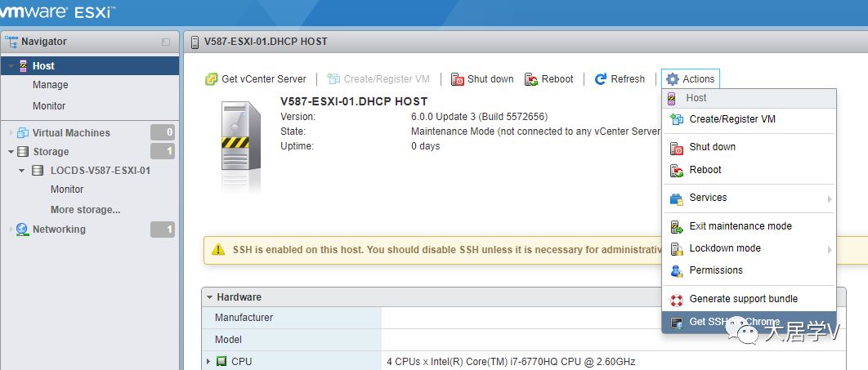Select Monitor under LOCDS-V587-ESXI-01
This screenshot has height=370, width=868.
coord(67,189)
